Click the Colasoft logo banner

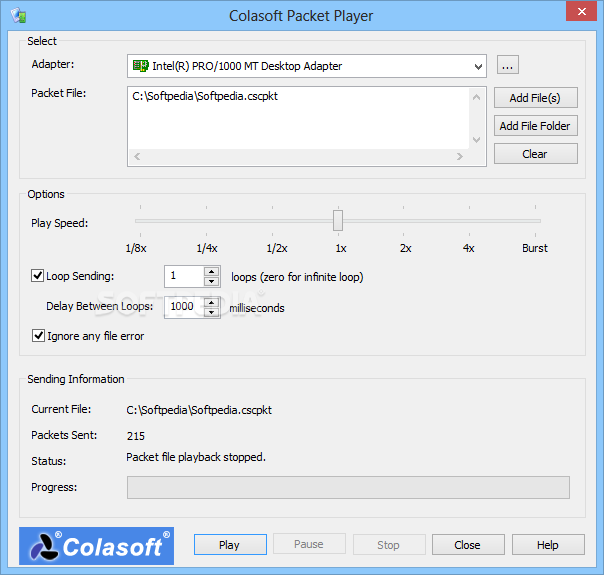click(x=96, y=546)
